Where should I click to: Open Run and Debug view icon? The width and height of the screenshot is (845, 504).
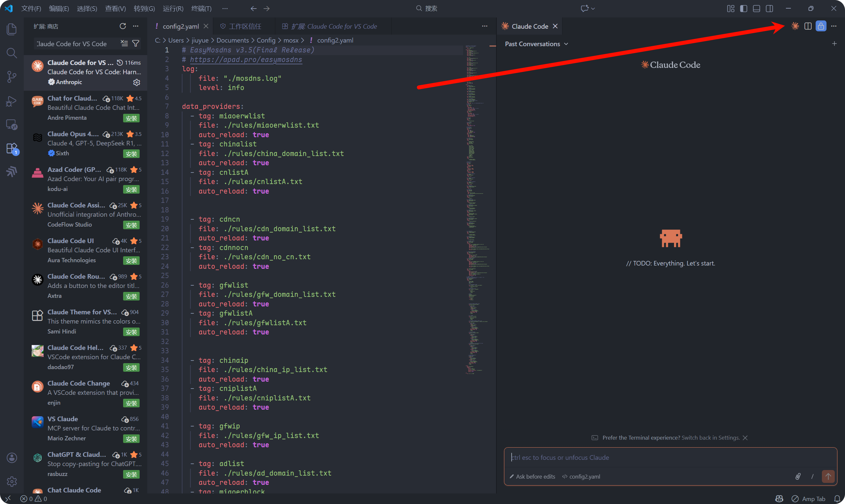(x=12, y=101)
